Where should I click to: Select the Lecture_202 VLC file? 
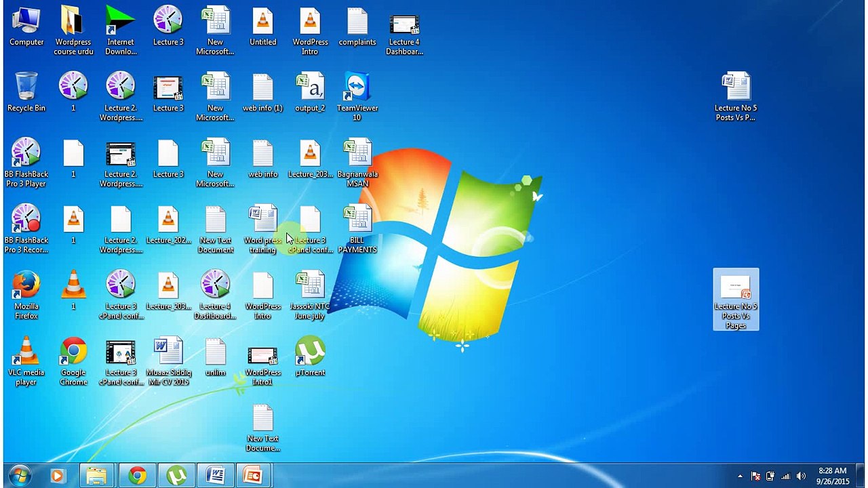pos(168,225)
